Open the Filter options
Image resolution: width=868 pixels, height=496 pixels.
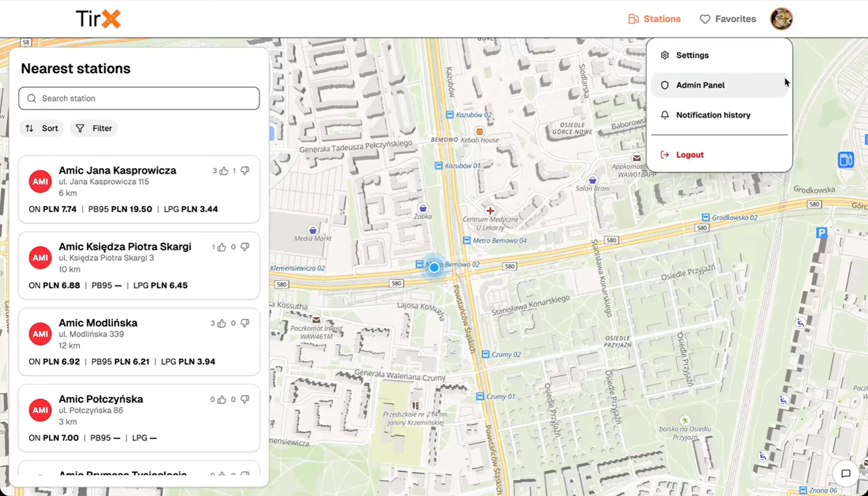pos(94,128)
